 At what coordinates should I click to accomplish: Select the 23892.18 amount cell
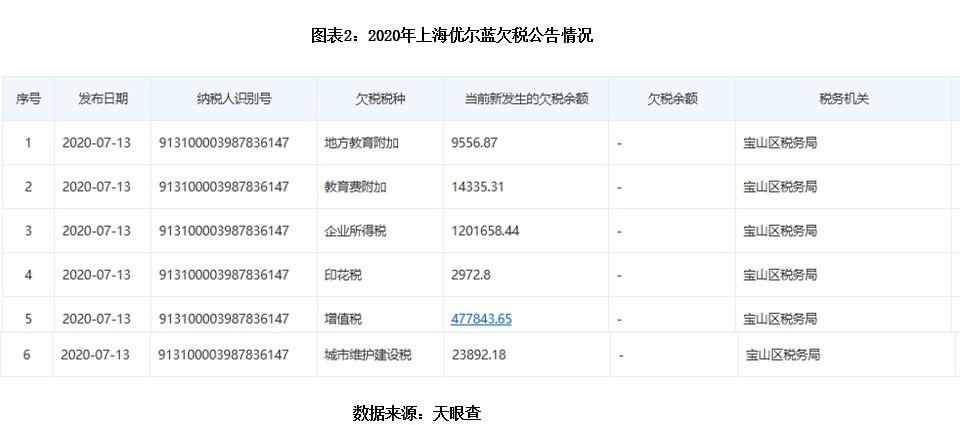tap(480, 355)
